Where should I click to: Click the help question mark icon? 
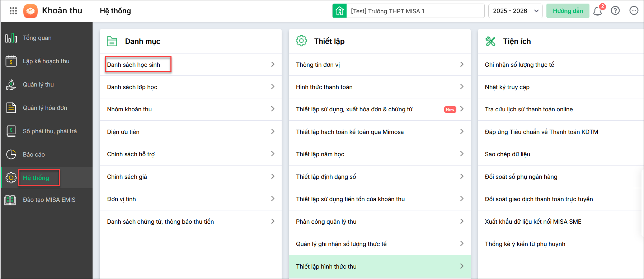click(615, 11)
